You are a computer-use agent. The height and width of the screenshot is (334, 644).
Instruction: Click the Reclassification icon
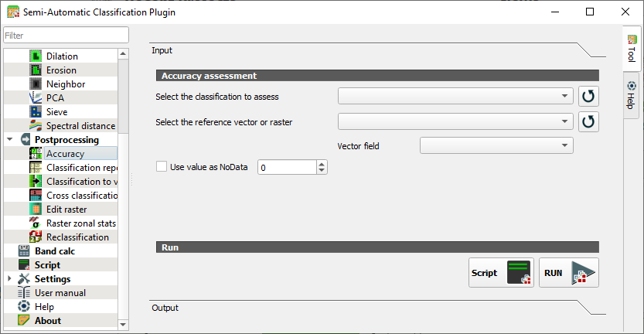pyautogui.click(x=36, y=237)
